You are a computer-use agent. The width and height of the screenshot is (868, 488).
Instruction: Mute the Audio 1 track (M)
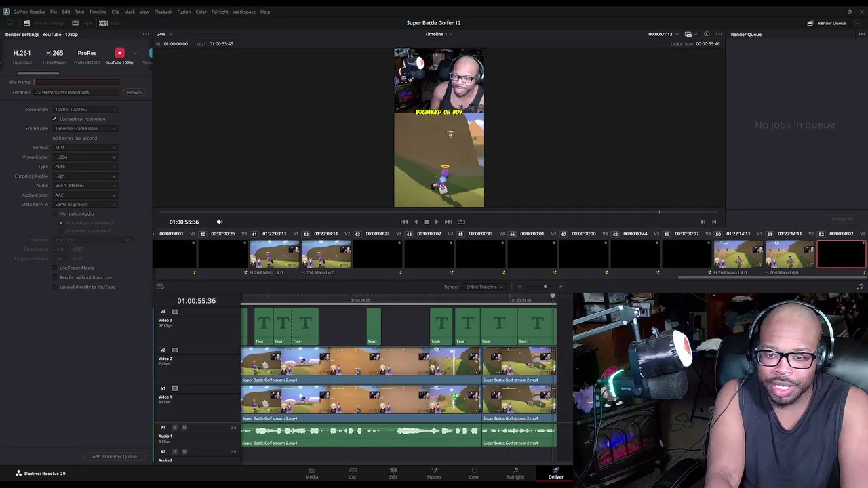point(184,428)
